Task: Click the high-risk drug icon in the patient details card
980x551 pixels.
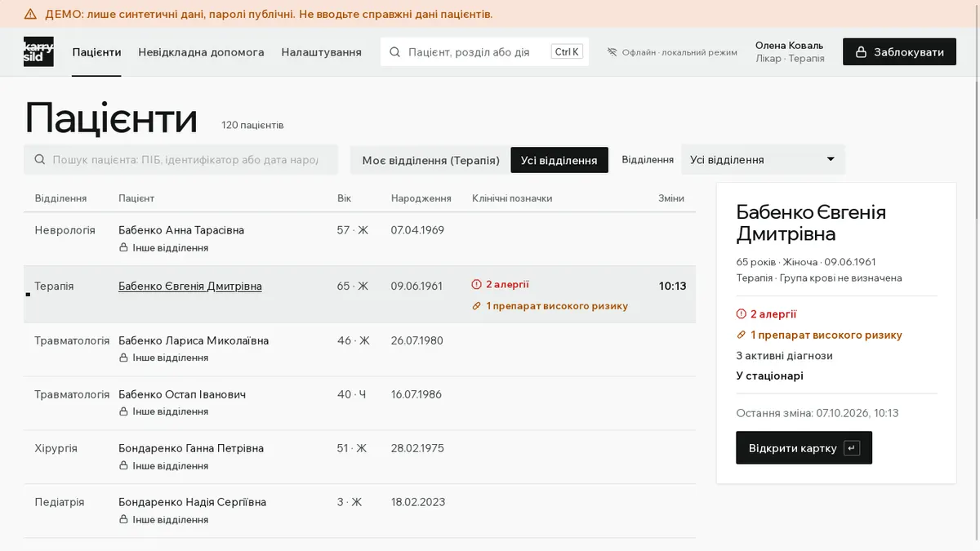Action: (742, 335)
